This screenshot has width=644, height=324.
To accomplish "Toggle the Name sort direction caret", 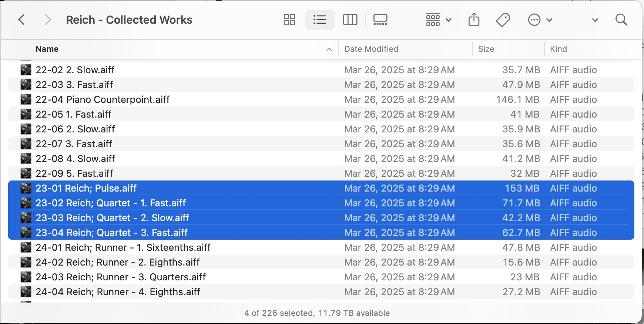I will click(x=329, y=49).
